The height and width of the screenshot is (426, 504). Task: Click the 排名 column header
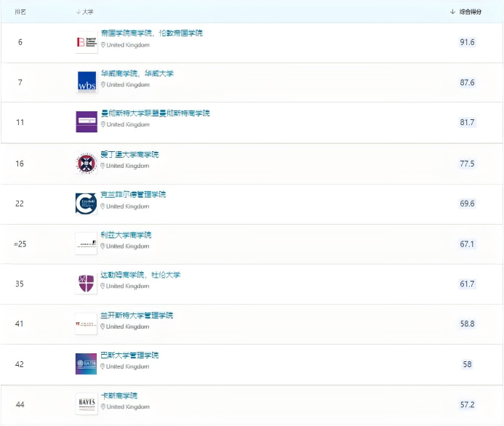(20, 12)
